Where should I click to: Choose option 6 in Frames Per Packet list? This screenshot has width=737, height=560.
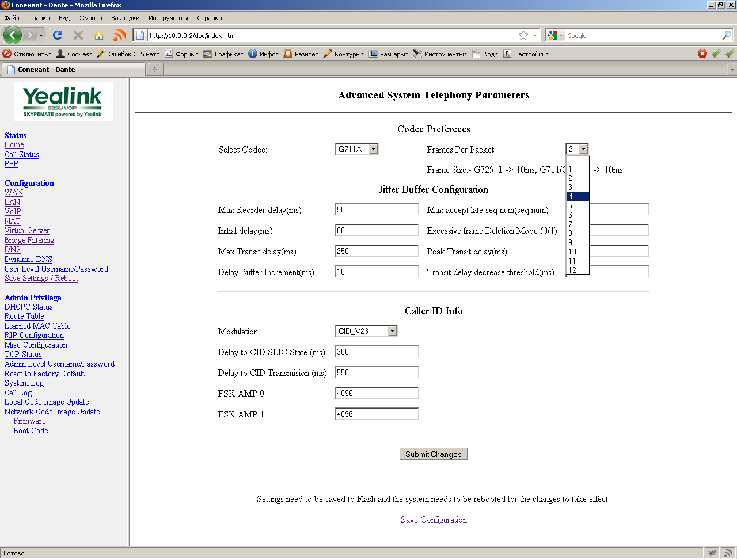578,215
